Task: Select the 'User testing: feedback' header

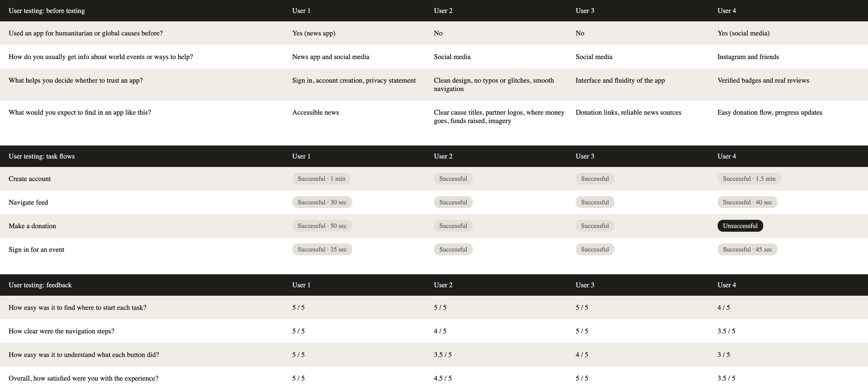Action: coord(40,285)
